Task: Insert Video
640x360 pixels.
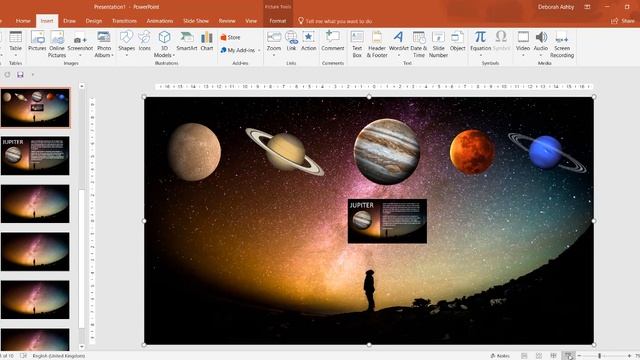Action: tap(523, 42)
